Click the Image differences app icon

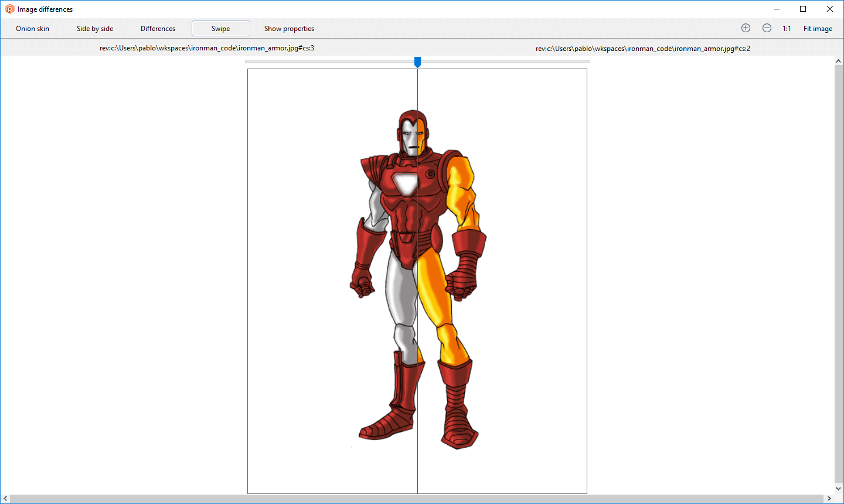[x=9, y=9]
